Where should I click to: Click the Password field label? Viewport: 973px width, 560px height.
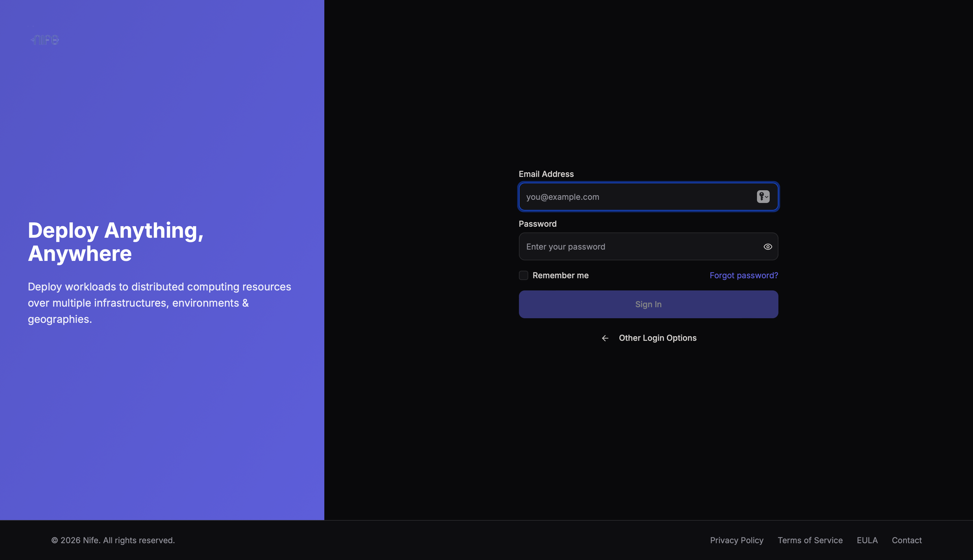click(x=537, y=224)
